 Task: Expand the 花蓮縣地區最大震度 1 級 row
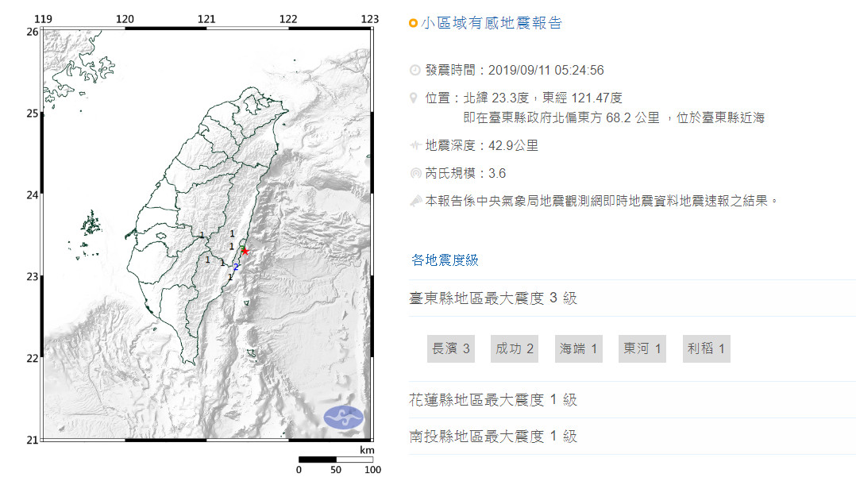[492, 400]
